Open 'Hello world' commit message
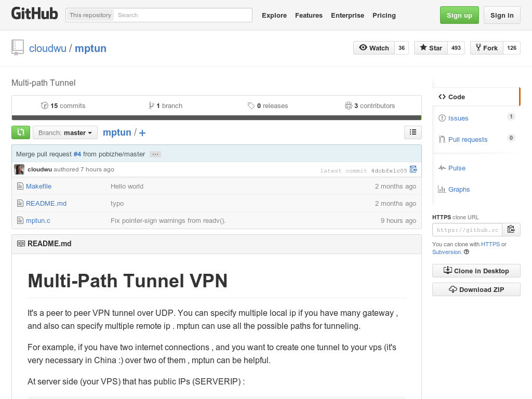The height and width of the screenshot is (399, 532). [127, 187]
